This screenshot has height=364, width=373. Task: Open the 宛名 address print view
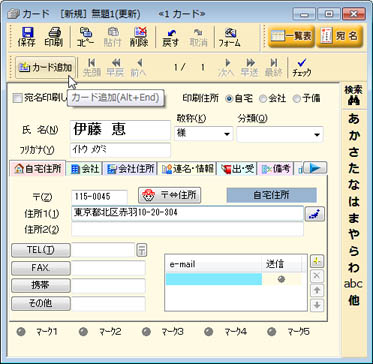tap(339, 36)
